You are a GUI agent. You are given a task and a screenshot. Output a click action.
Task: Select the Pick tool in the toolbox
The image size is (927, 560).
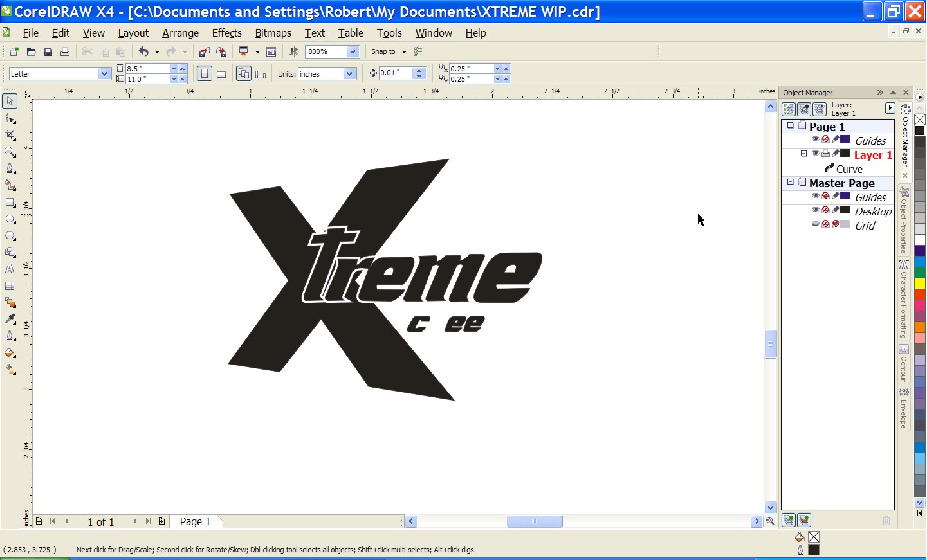10,101
